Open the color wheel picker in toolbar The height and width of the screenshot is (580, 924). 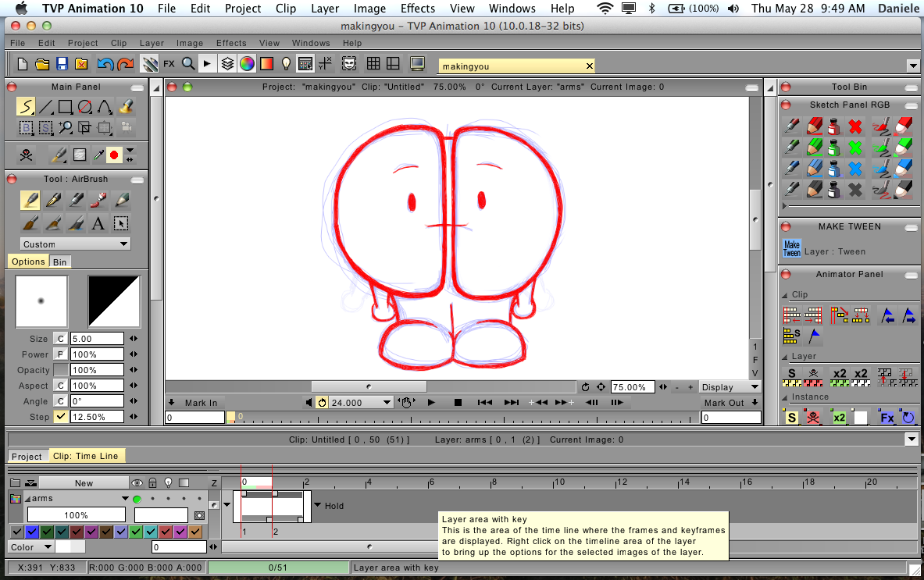(x=247, y=63)
